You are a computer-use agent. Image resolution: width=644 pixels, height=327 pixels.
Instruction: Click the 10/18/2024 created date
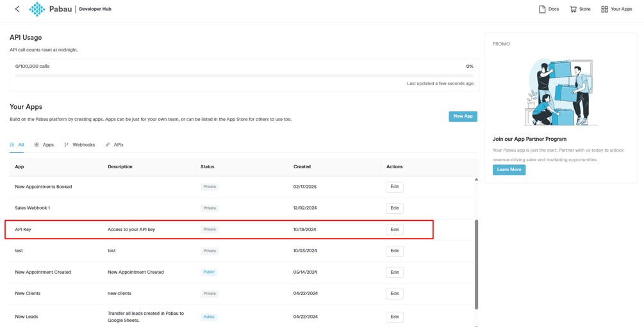coord(305,229)
